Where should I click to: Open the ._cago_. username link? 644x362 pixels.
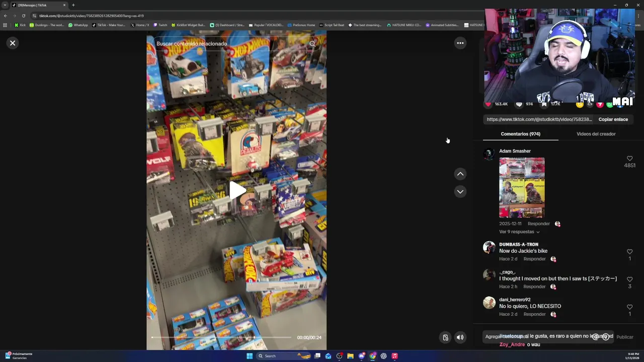tap(508, 272)
